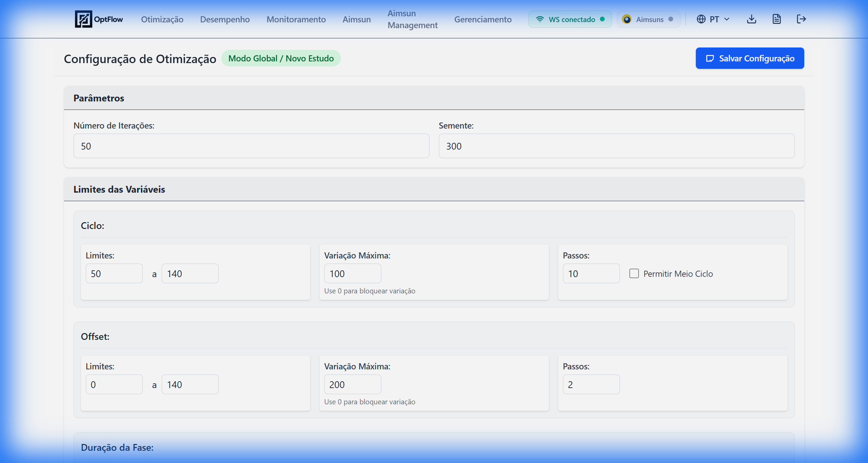Enable Permitir Meio Ciclo checkbox
The image size is (868, 463).
pos(634,273)
